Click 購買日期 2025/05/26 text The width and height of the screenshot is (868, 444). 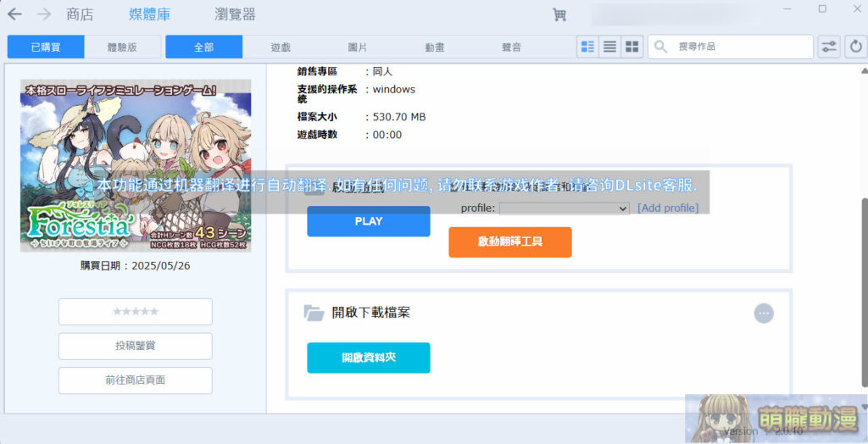coord(136,266)
